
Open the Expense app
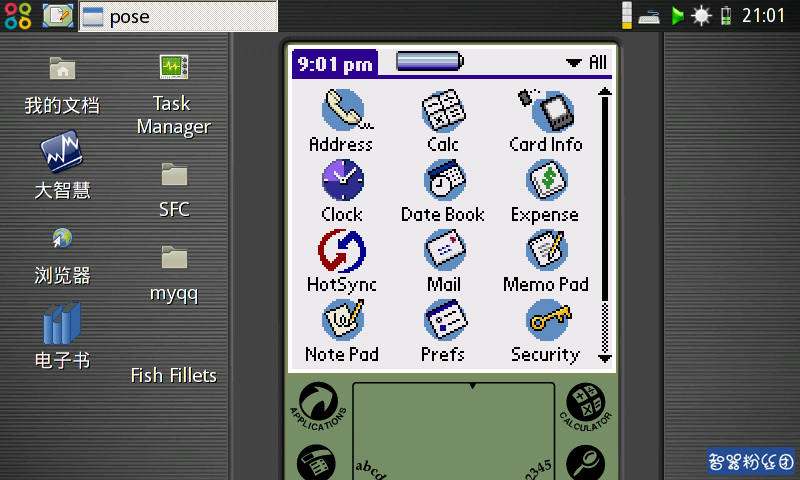click(545, 191)
